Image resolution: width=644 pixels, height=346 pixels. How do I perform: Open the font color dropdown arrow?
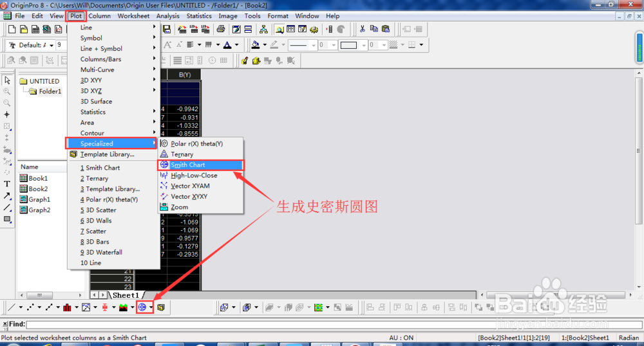point(236,45)
